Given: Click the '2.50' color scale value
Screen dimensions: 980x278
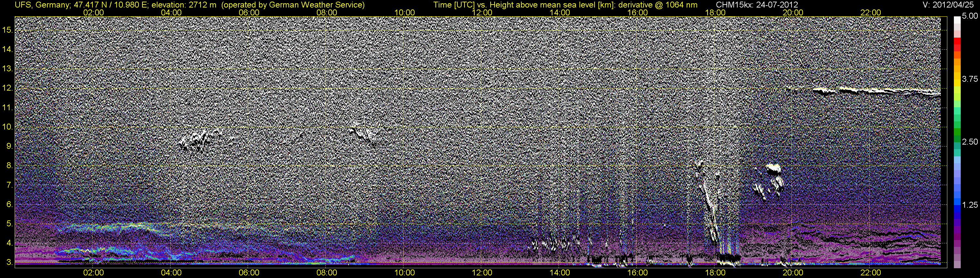Looking at the screenshot, I should (x=970, y=142).
